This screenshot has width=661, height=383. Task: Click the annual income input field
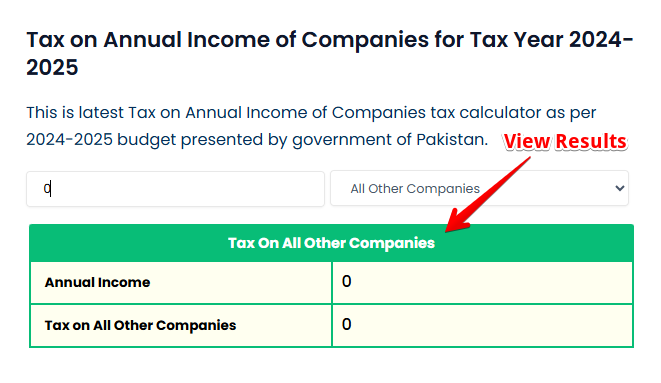[x=175, y=189]
